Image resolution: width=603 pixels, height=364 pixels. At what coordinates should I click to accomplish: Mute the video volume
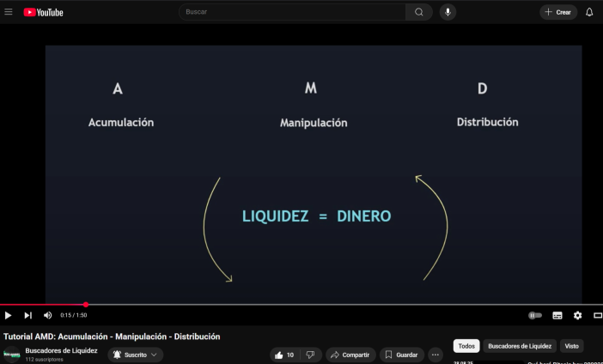[48, 316]
